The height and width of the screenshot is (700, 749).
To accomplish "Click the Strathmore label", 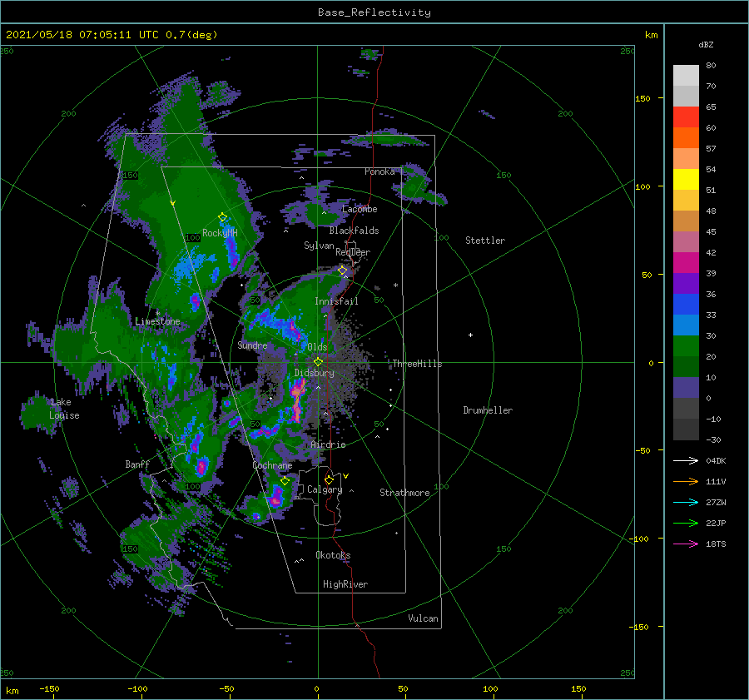I will pyautogui.click(x=404, y=493).
